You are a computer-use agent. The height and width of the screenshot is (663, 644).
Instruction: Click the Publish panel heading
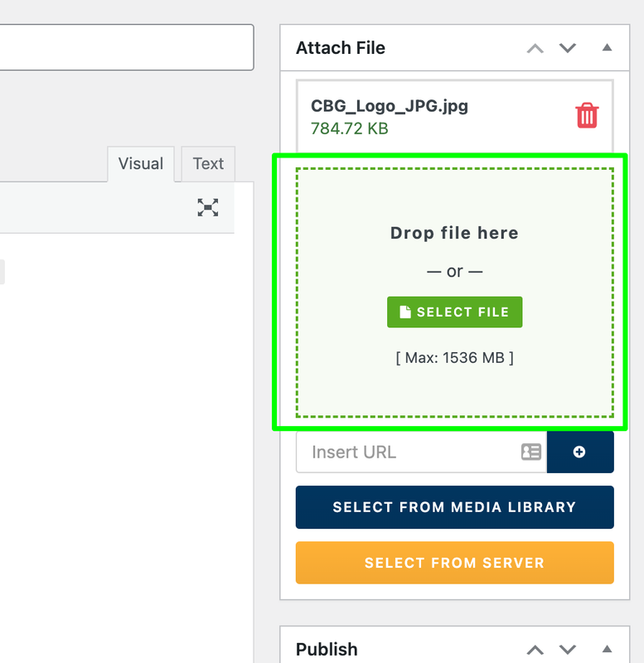(x=327, y=650)
